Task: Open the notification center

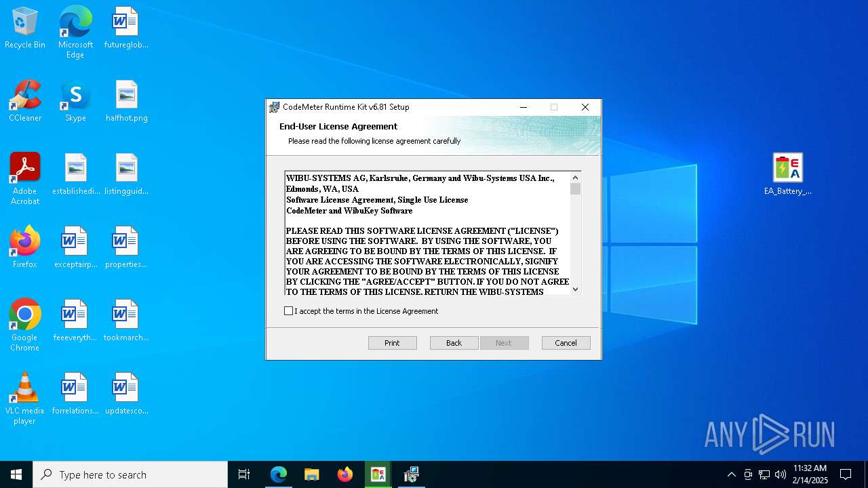Action: point(846,474)
